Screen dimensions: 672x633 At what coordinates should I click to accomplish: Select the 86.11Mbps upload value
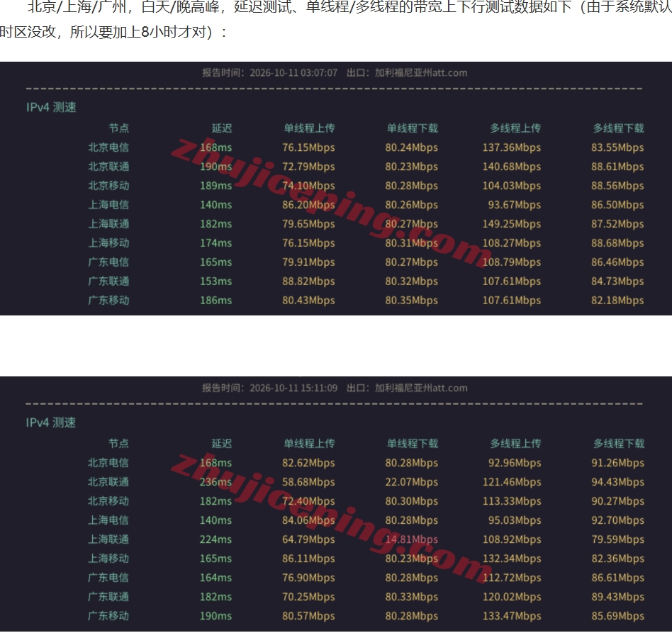pyautogui.click(x=308, y=559)
